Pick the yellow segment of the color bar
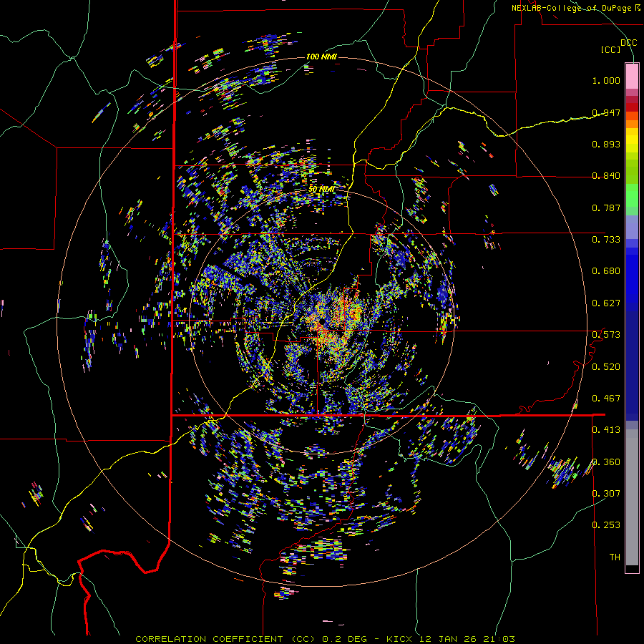The height and width of the screenshot is (644, 644). point(632,140)
